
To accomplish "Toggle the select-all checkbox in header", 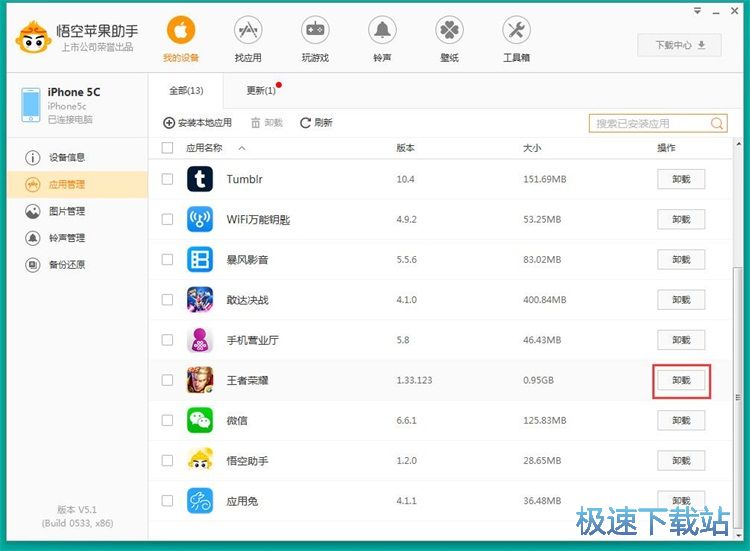I will click(x=167, y=148).
